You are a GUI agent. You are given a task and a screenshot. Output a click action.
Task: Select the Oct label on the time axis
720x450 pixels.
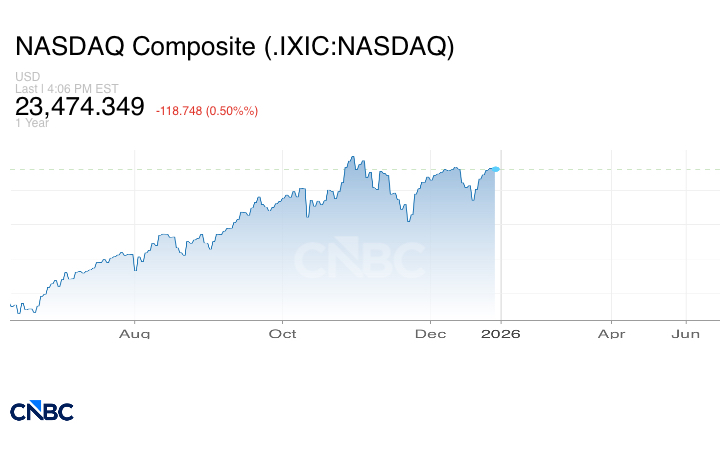tap(283, 333)
